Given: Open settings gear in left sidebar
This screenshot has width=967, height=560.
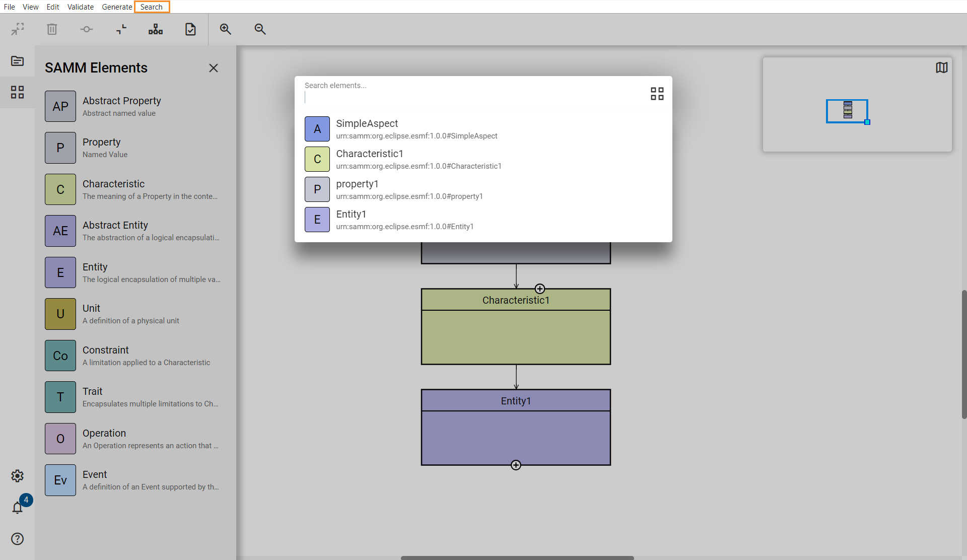Looking at the screenshot, I should pyautogui.click(x=18, y=476).
